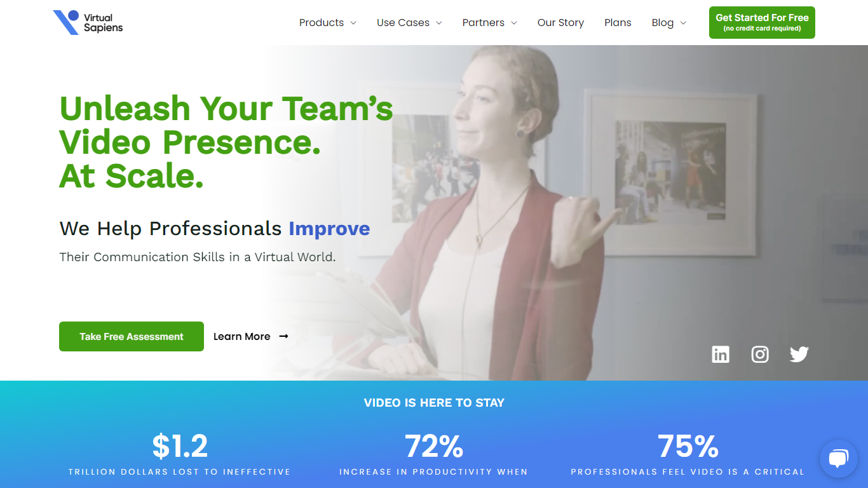Click the Virtual Sapiens logo
Viewport: 868px width, 488px height.
[x=88, y=22]
